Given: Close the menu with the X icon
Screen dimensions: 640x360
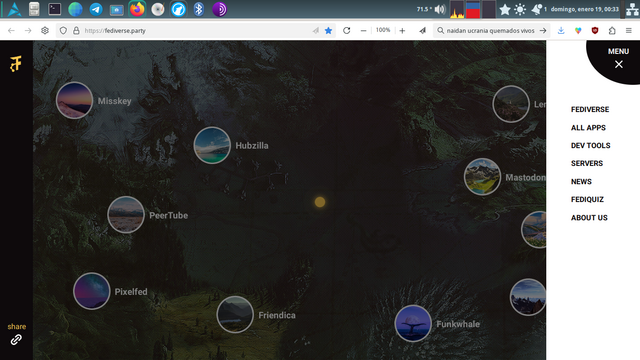Looking at the screenshot, I should [619, 64].
